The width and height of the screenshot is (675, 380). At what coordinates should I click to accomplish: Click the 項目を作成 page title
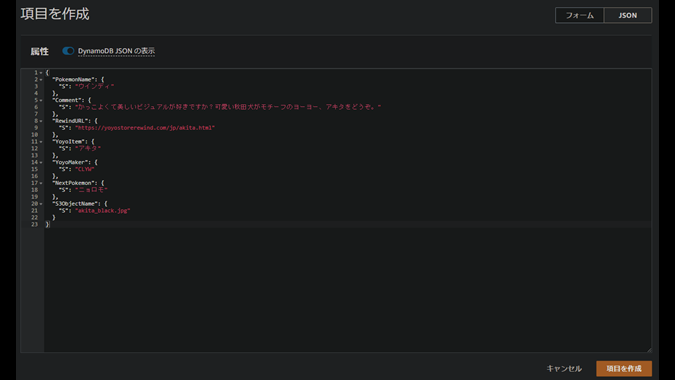55,14
